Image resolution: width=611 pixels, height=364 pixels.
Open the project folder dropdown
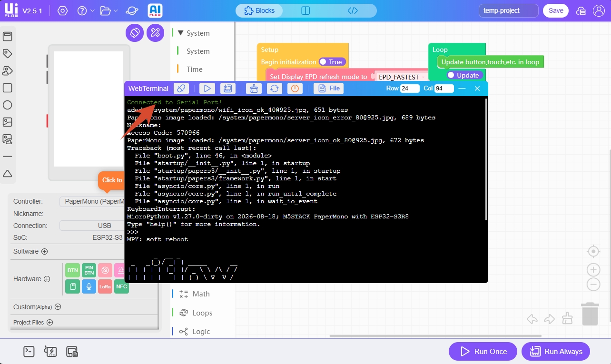coord(109,10)
